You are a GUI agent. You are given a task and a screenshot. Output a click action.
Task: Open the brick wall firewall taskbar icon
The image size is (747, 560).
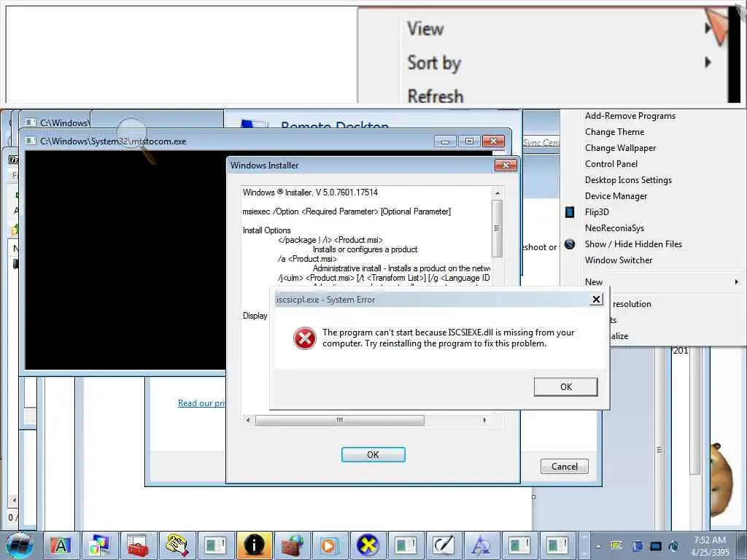(292, 545)
